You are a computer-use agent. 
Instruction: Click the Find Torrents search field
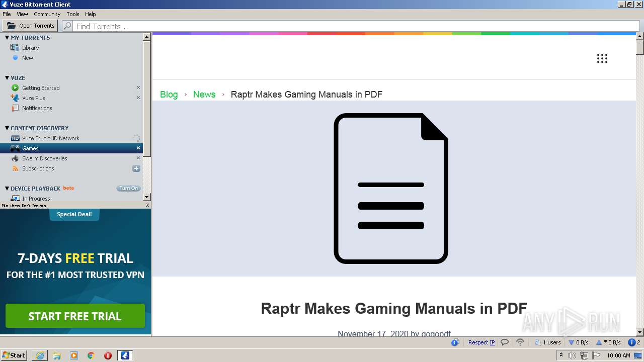point(356,26)
